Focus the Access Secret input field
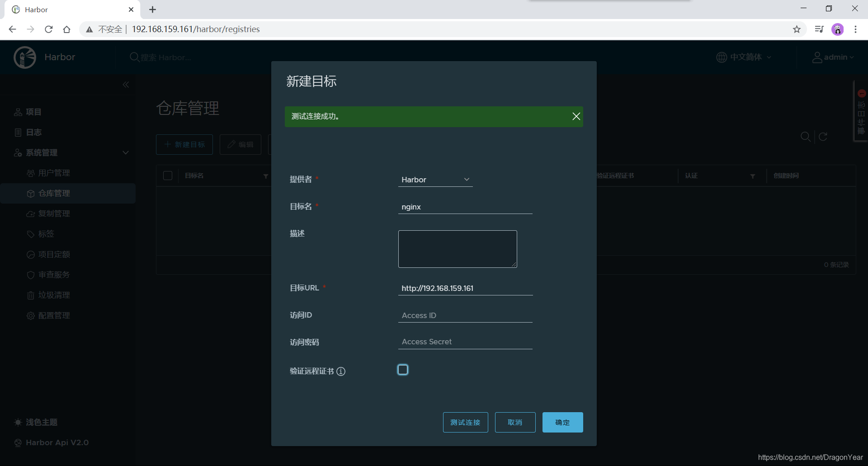868x466 pixels. pyautogui.click(x=465, y=342)
